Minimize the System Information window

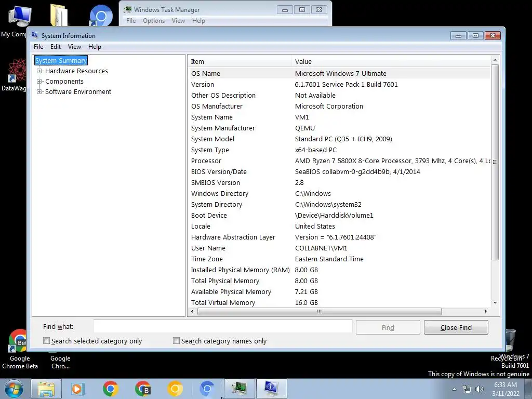click(458, 36)
